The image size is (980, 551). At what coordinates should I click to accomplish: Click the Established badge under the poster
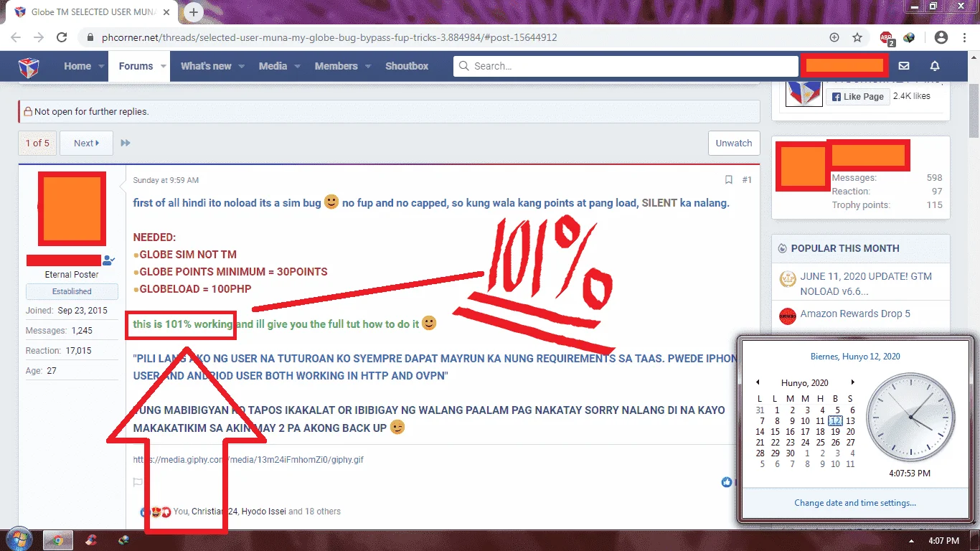(x=72, y=291)
